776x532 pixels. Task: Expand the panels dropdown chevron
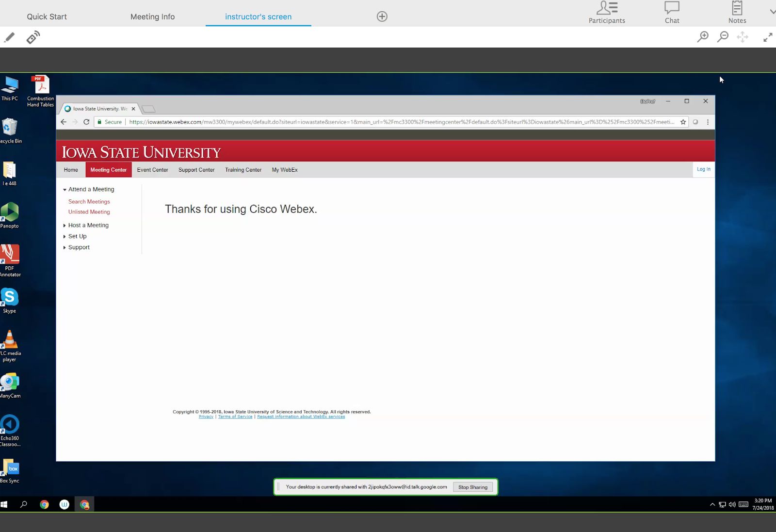[773, 12]
